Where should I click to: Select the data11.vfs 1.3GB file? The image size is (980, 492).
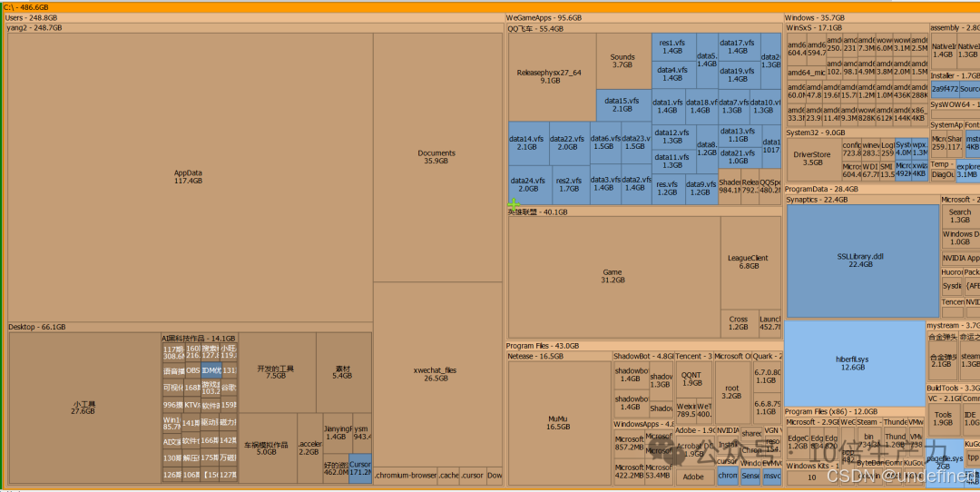click(x=673, y=162)
